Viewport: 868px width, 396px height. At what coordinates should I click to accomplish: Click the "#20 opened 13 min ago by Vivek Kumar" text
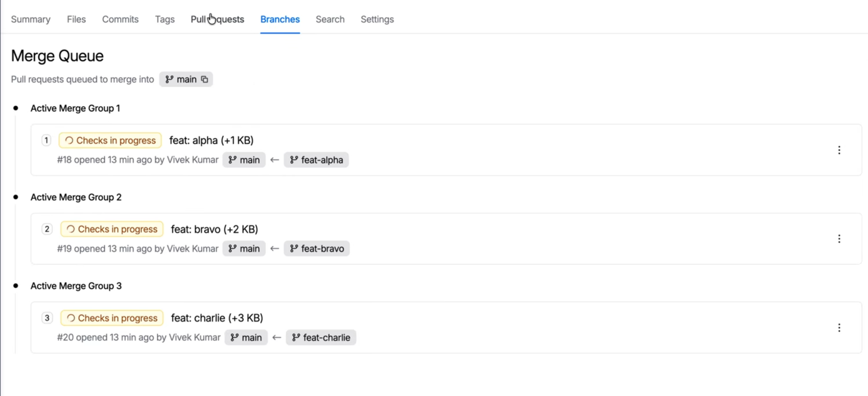139,338
